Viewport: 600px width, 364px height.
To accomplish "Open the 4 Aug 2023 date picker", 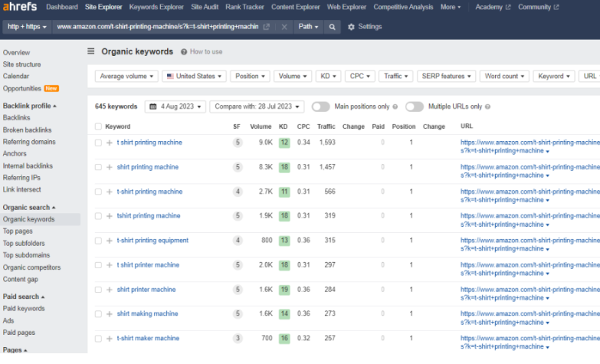I will pyautogui.click(x=175, y=107).
